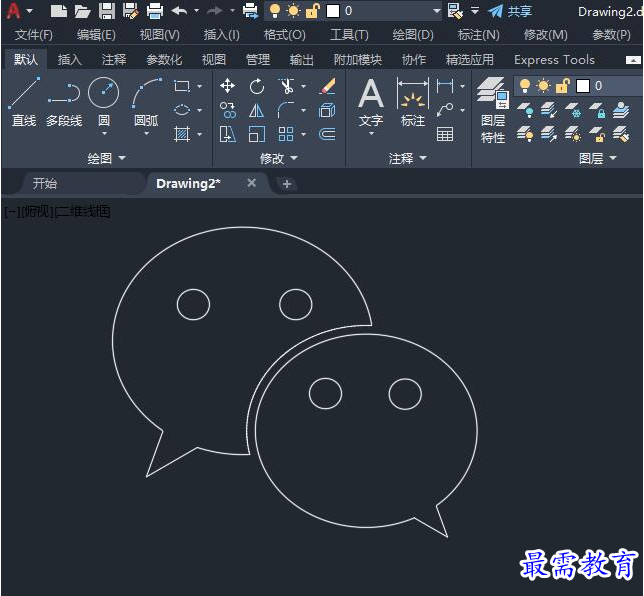644x596 pixels.
Task: Activate the Move tool
Action: (227, 86)
